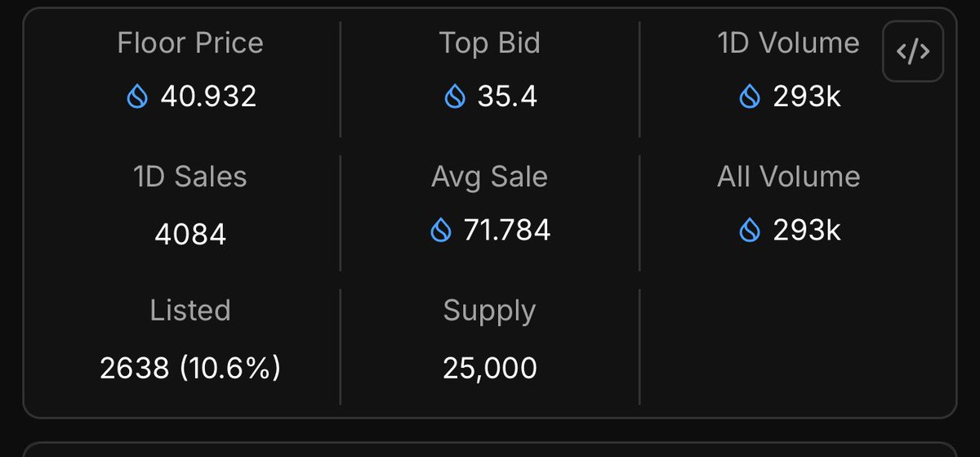The width and height of the screenshot is (980, 457).
Task: Click the SUI droplet icon next to Top Bid
Action: click(x=454, y=97)
